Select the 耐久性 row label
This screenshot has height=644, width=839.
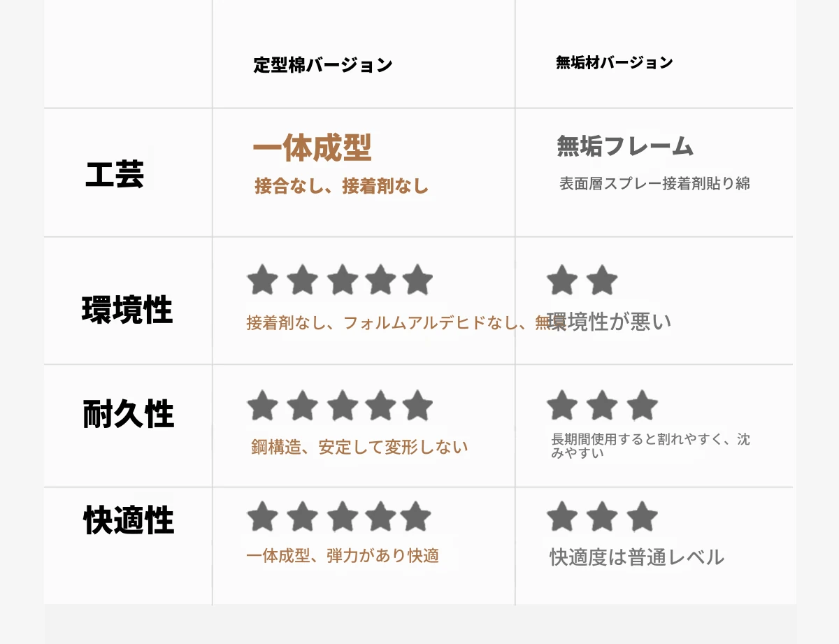pos(128,414)
